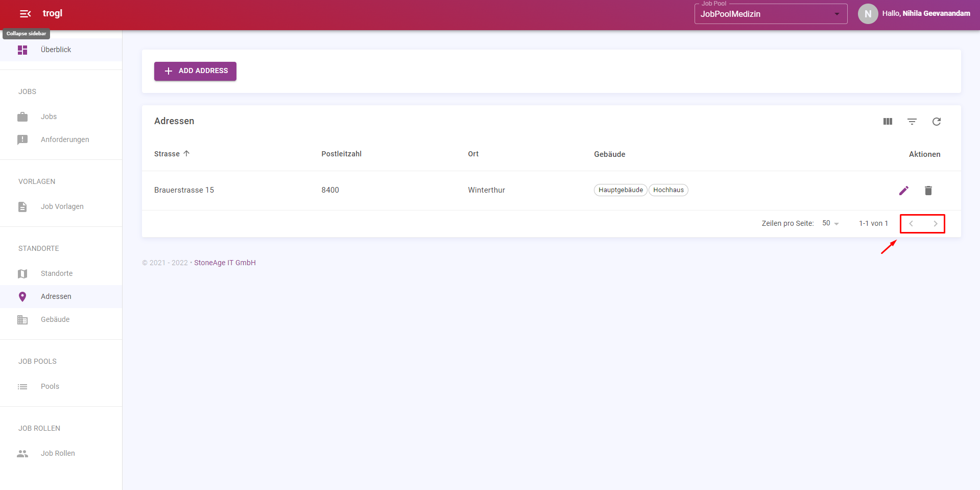Click the Strasse column header
Image resolution: width=980 pixels, height=490 pixels.
167,154
